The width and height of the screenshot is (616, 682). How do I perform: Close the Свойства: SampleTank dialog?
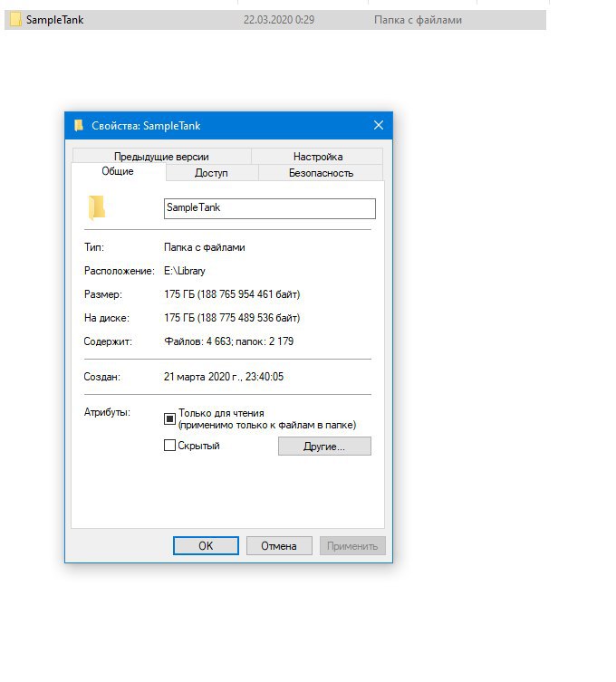pos(379,125)
